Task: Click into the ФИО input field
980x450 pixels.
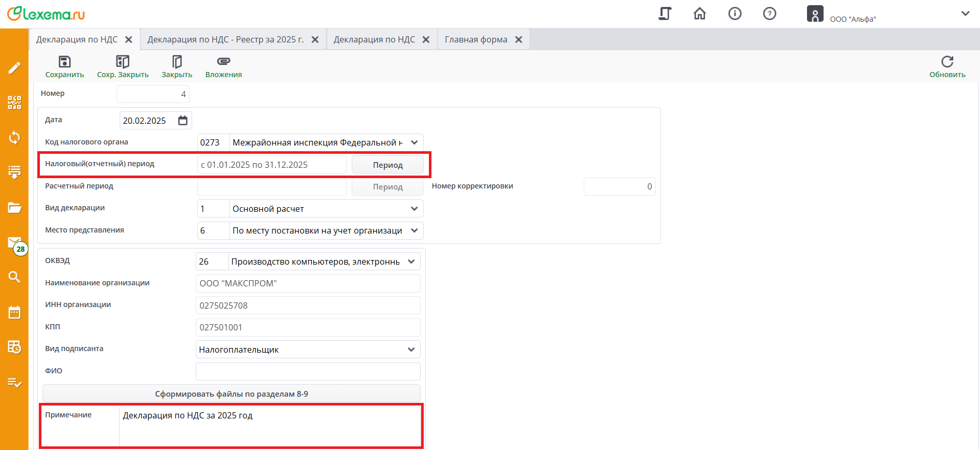Action: [308, 371]
